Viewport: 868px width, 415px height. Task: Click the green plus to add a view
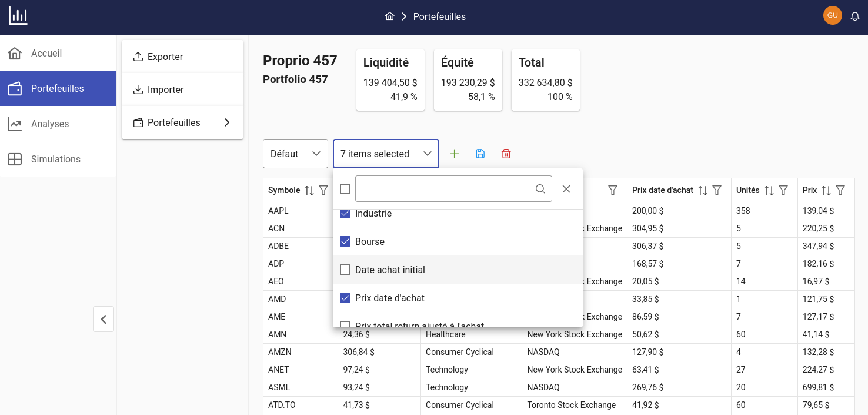click(454, 154)
